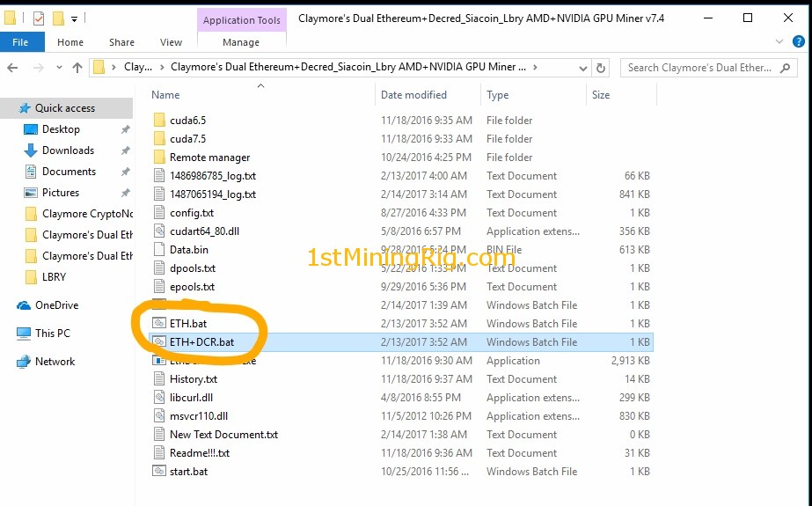
Task: Open Desktop in the navigation pane
Action: click(x=61, y=129)
